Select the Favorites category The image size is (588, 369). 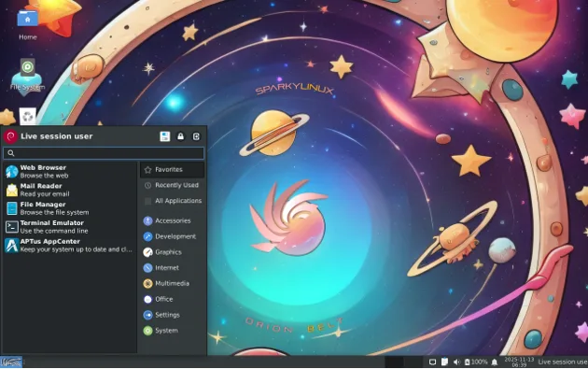[x=173, y=170]
